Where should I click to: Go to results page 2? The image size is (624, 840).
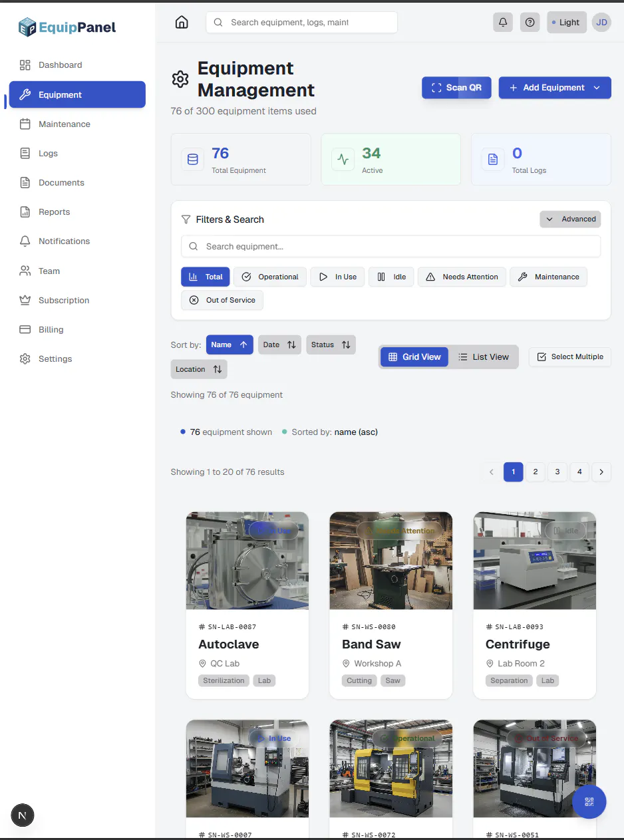[x=536, y=472]
